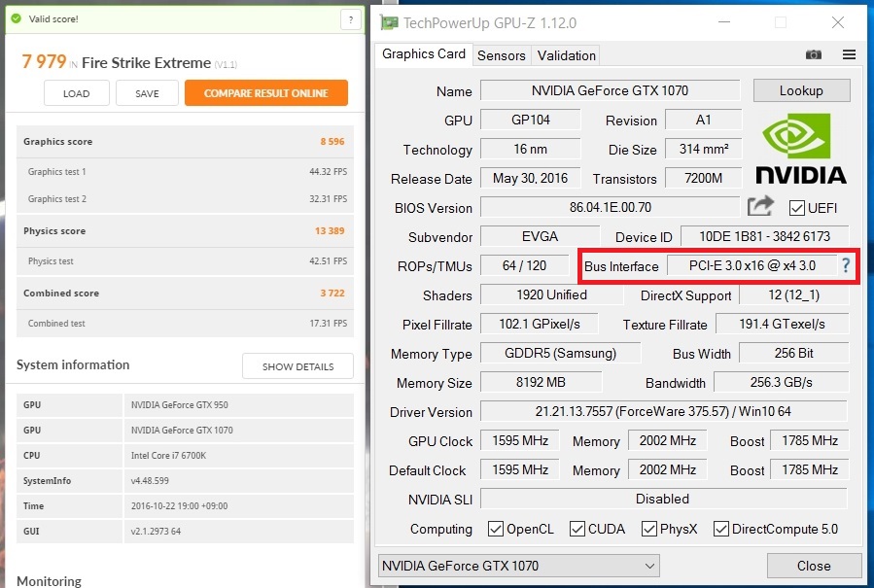Click the BIOS Version field 86.04.1E.00.70
The width and height of the screenshot is (874, 588).
click(x=610, y=207)
